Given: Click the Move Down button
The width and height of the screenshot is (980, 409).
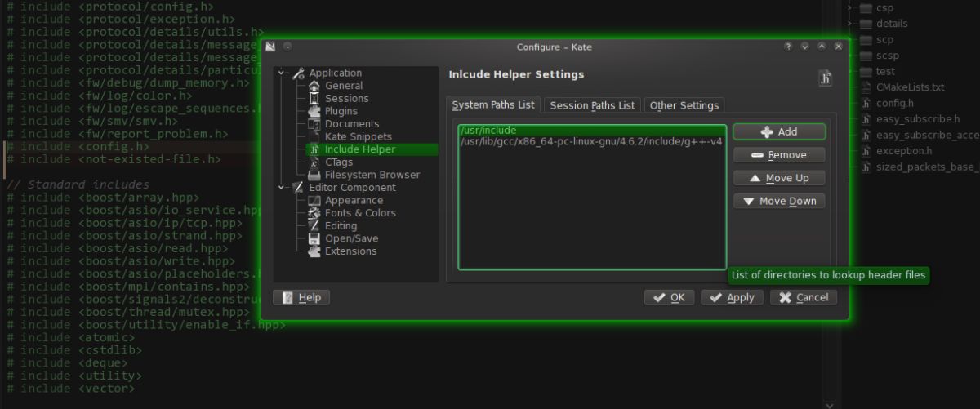Looking at the screenshot, I should pos(779,201).
